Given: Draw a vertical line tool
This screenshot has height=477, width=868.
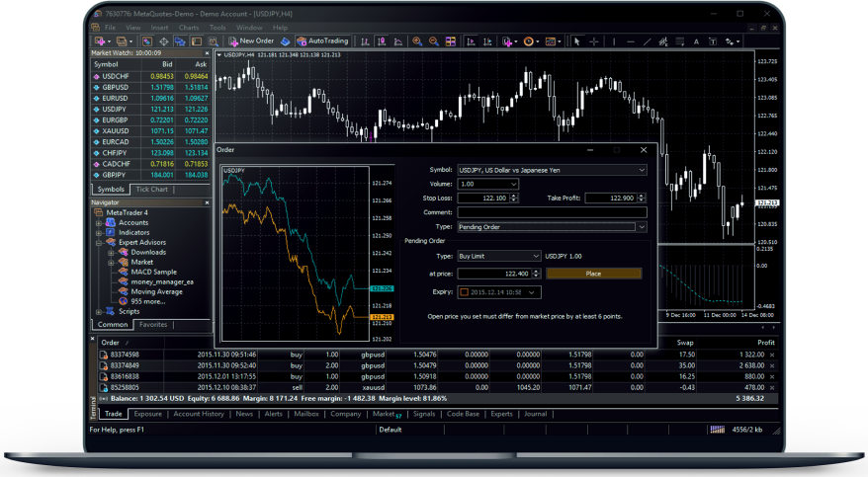Looking at the screenshot, I should 614,41.
